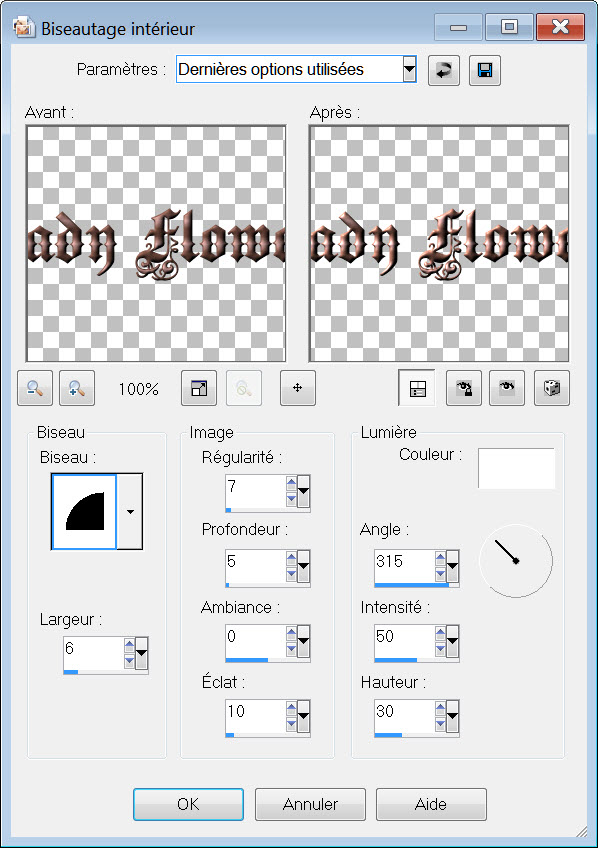Toggle the show/hide previews button

(417, 388)
